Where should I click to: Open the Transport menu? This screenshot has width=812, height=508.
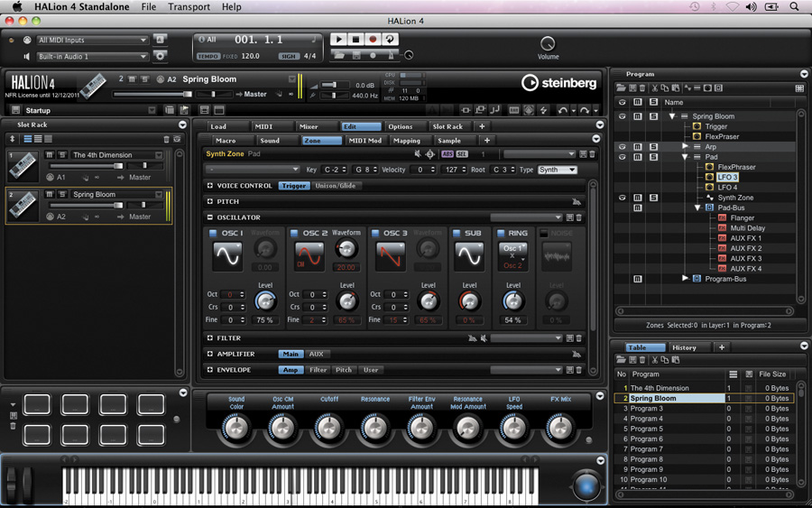(x=189, y=6)
